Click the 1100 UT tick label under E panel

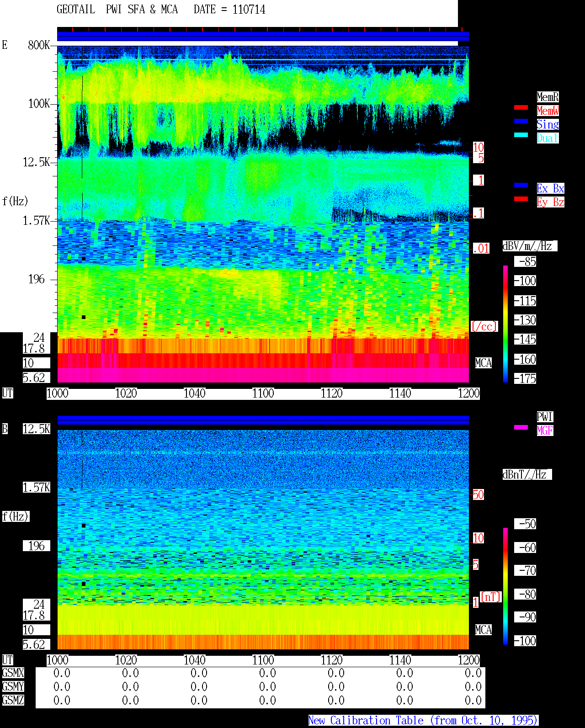263,393
